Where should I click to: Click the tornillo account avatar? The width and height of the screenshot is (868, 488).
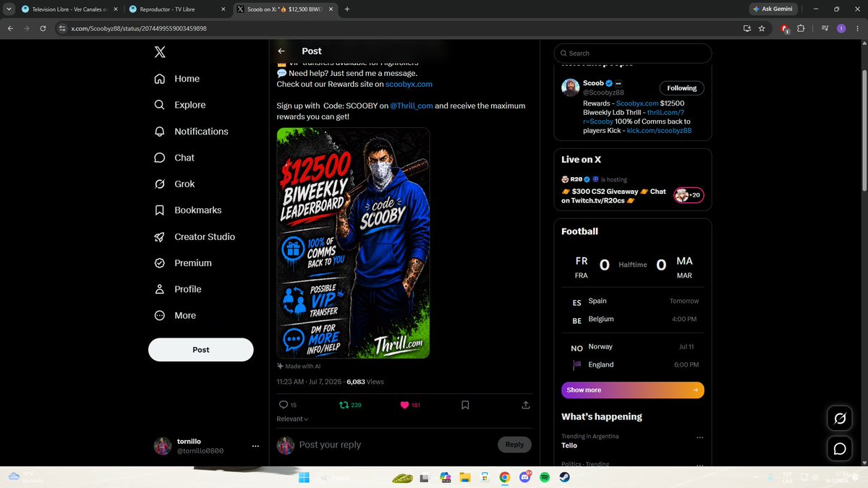163,446
